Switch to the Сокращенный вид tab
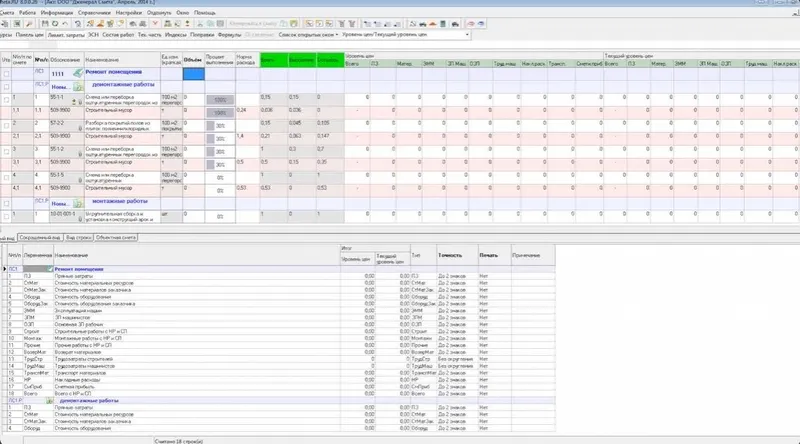Screen dimensions: 800x444 [39, 238]
